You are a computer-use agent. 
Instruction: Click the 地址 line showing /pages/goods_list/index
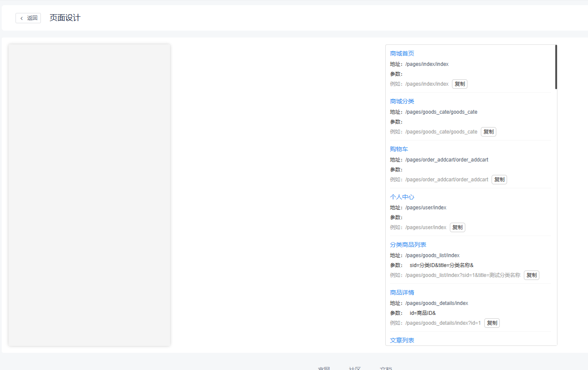tap(425, 255)
